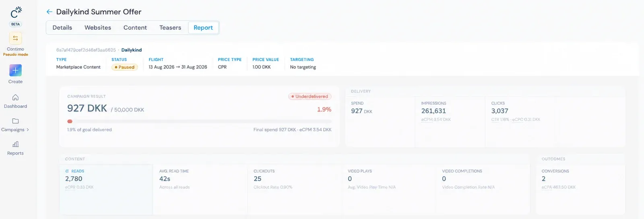Click the eCPM 3.54 DKK under Impressions
The width and height of the screenshot is (644, 219).
coord(436,120)
